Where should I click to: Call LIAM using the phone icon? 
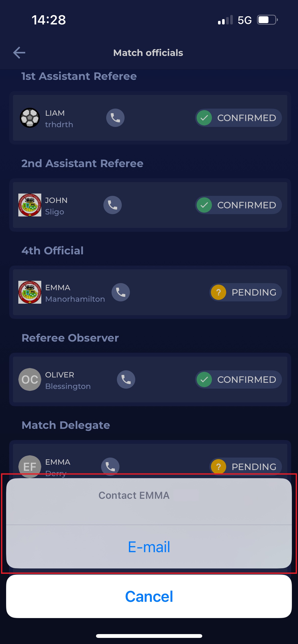(x=115, y=118)
